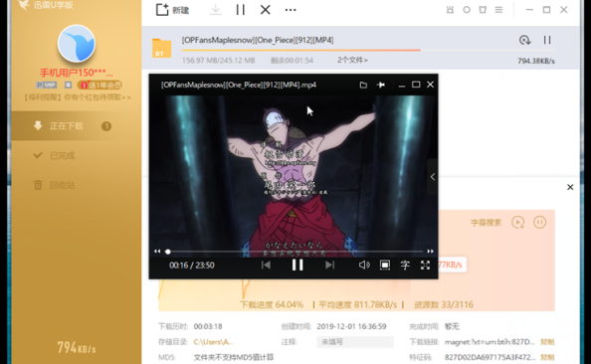The image size is (591, 364).
Task: Open the 回收站 recycle bin tab
Action: (77, 185)
